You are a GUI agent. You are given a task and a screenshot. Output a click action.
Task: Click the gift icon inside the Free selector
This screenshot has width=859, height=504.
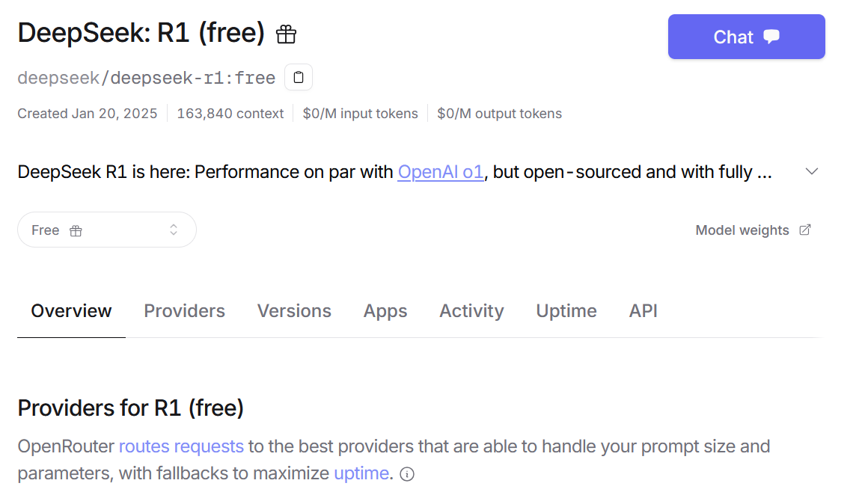click(76, 231)
